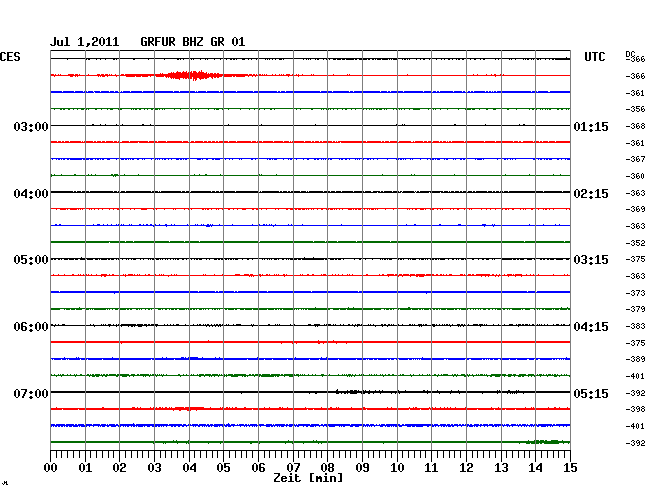The image size is (650, 494).
Task: Click the "02:15" UTC time label
Action: (591, 194)
